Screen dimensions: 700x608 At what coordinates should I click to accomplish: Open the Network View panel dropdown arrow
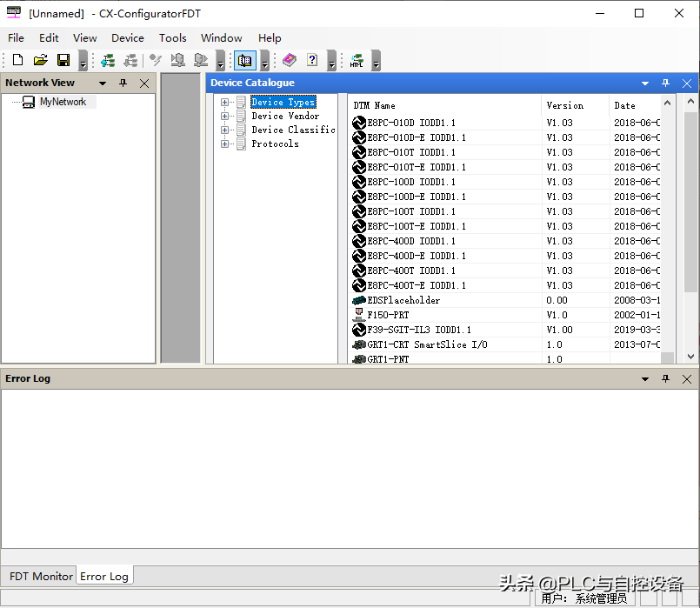[103, 84]
